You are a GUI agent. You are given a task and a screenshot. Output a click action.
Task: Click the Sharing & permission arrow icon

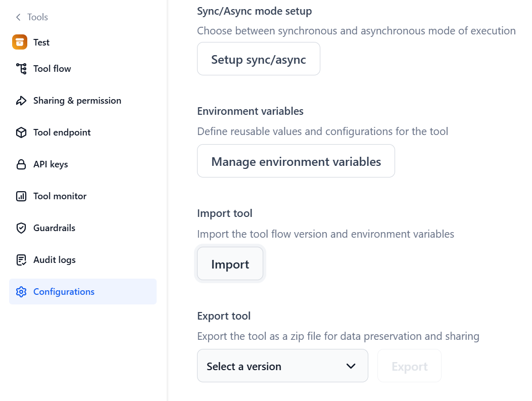(x=21, y=101)
